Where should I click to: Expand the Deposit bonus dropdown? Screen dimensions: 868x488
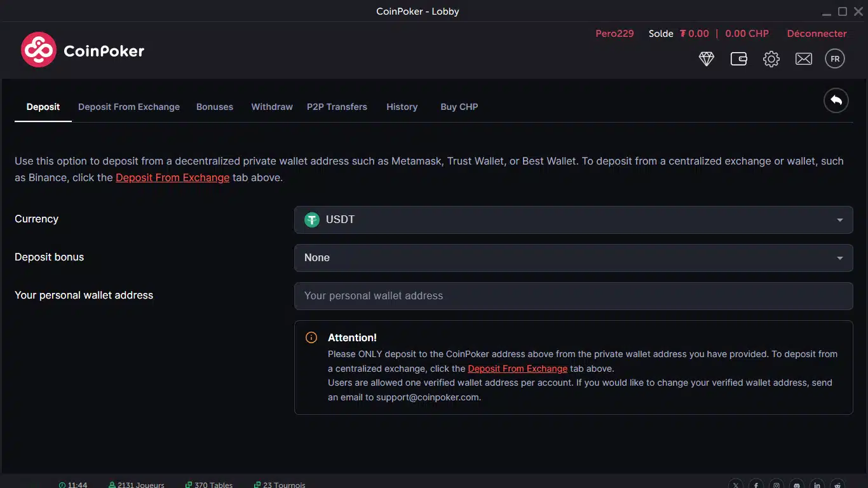[573, 258]
